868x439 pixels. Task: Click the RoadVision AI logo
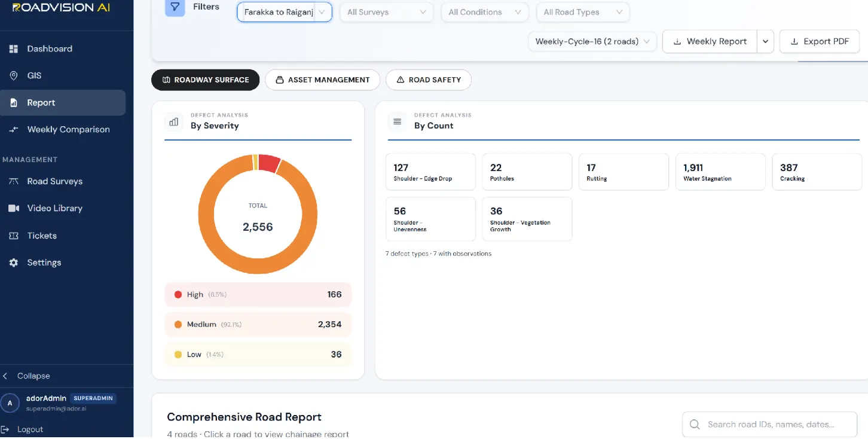61,8
